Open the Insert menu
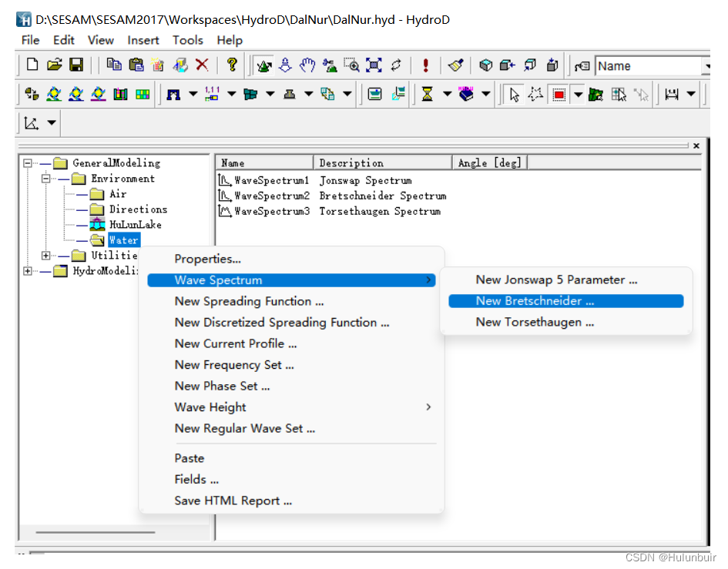The width and height of the screenshot is (728, 569). click(143, 40)
